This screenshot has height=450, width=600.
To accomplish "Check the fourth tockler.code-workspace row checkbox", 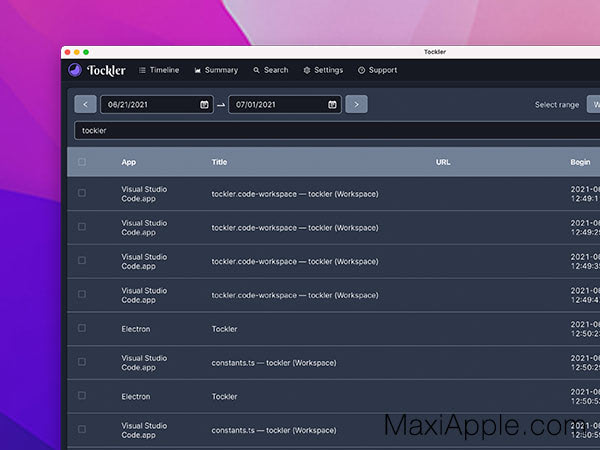I will tap(82, 294).
